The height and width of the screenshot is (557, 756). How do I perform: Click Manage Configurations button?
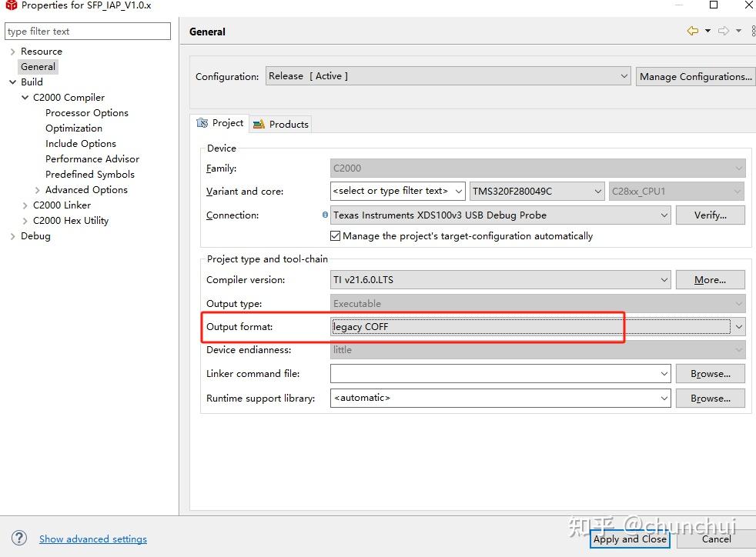pos(694,76)
